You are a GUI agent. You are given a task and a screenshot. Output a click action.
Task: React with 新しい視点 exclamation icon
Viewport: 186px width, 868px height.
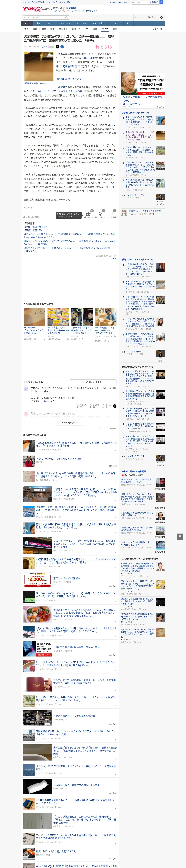(x=112, y=214)
